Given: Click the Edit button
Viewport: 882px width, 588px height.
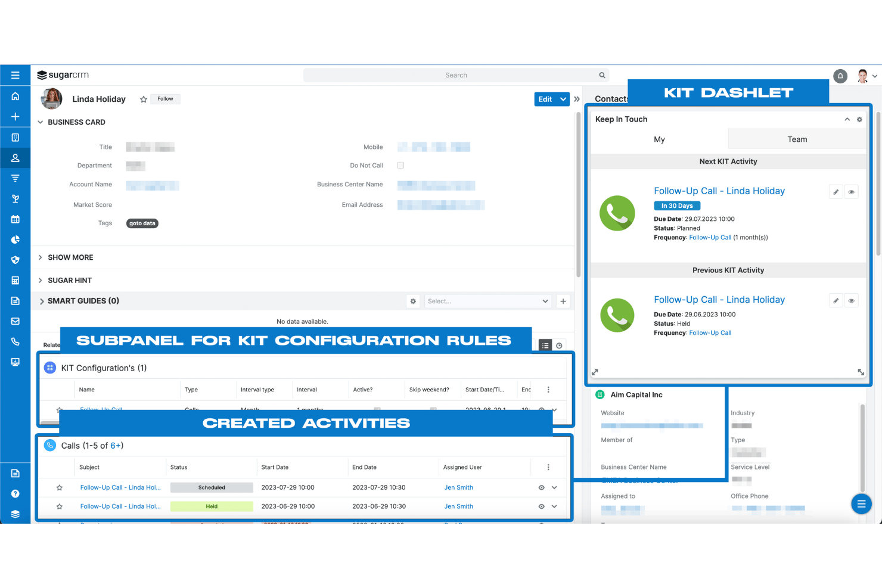Looking at the screenshot, I should coord(545,99).
